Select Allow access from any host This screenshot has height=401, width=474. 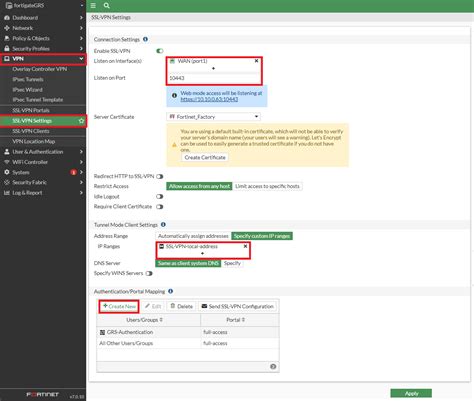pos(199,186)
